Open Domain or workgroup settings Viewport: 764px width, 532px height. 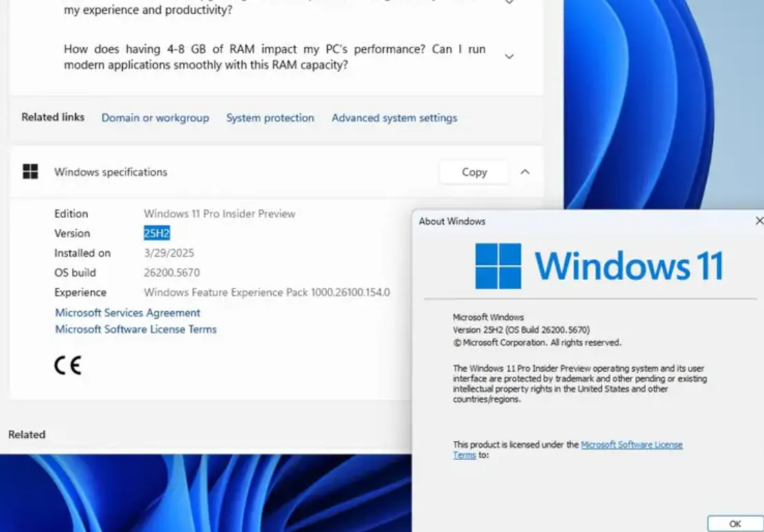point(155,117)
